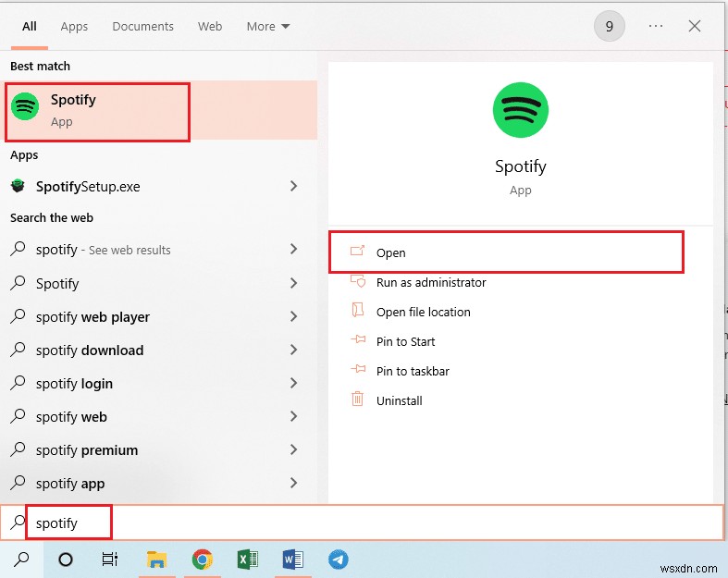Image resolution: width=728 pixels, height=578 pixels.
Task: Select the 'spotify login' suggestion
Action: coord(74,384)
